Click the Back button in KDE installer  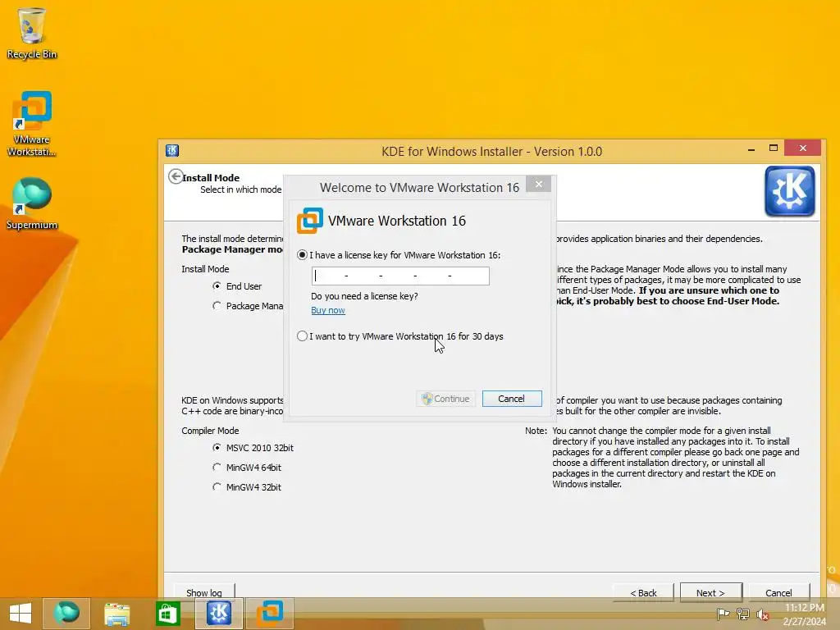point(643,592)
